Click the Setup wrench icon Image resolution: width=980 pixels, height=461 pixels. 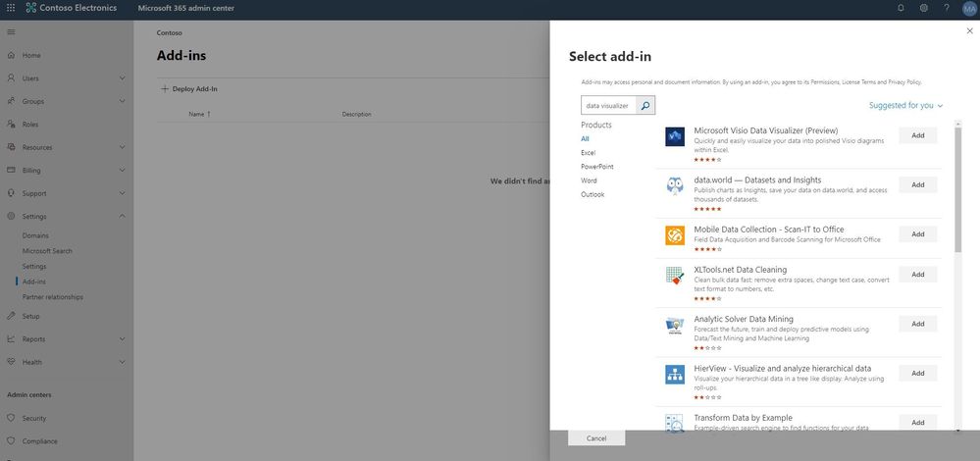(x=11, y=316)
